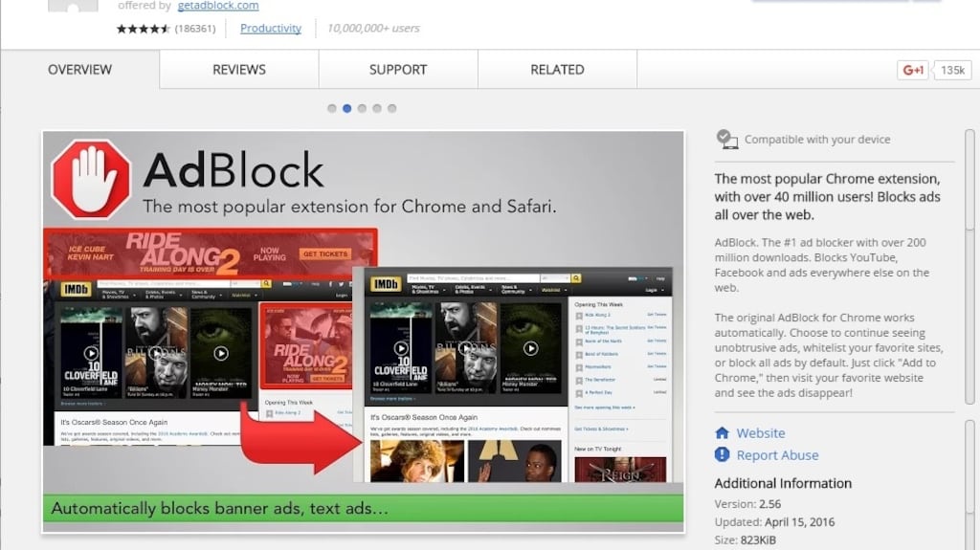
Task: View the Related tab
Action: (x=558, y=70)
